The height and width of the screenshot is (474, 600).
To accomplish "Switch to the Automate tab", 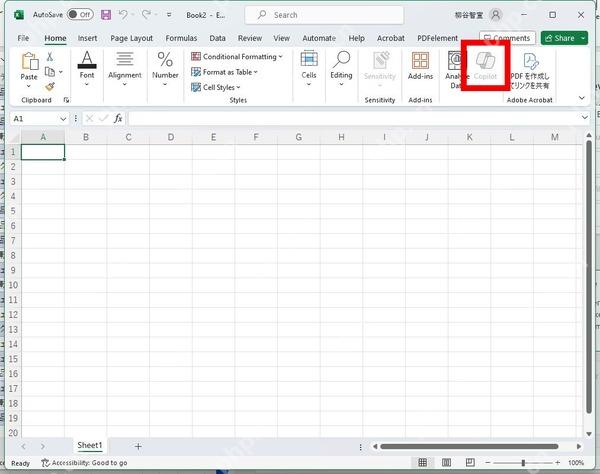I will point(319,38).
